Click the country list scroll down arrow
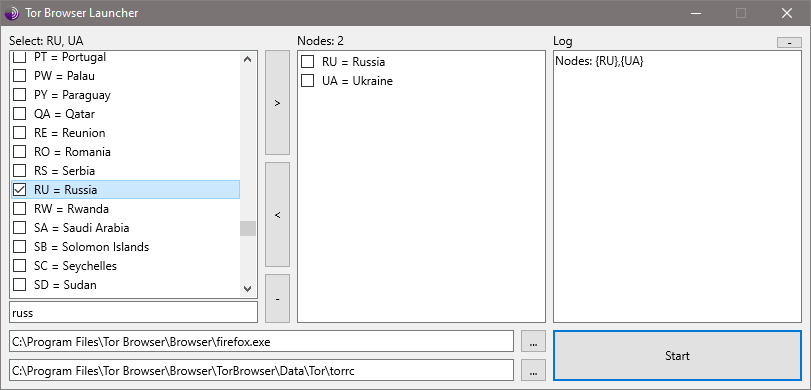811x390 pixels. click(248, 289)
